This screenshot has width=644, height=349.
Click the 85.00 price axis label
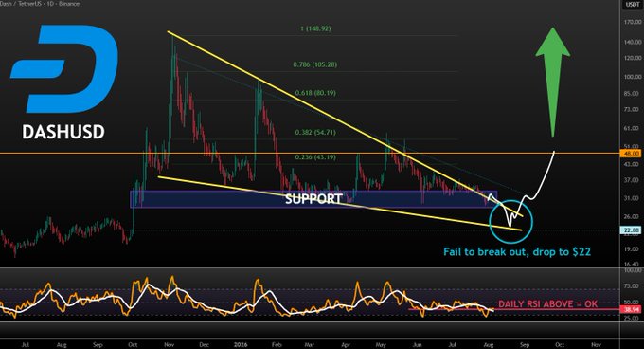(x=633, y=94)
